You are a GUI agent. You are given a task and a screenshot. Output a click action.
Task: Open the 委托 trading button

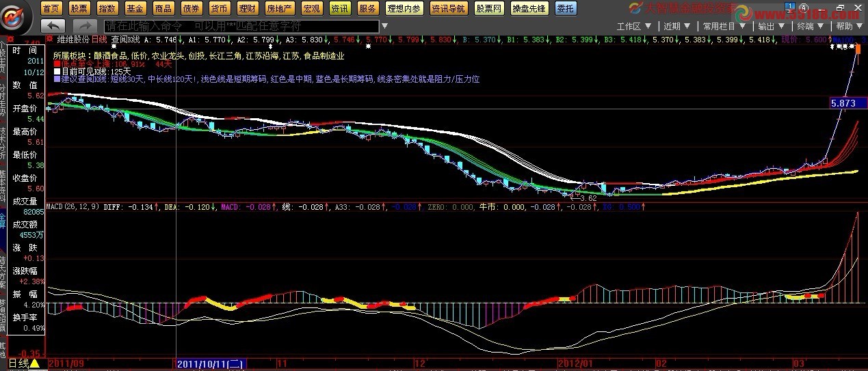(565, 8)
